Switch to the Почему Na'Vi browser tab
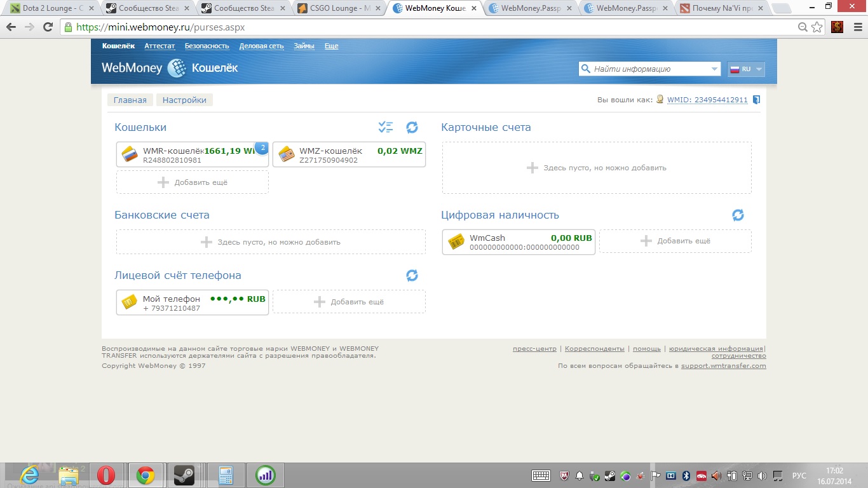Viewport: 868px width, 488px height. tap(722, 8)
